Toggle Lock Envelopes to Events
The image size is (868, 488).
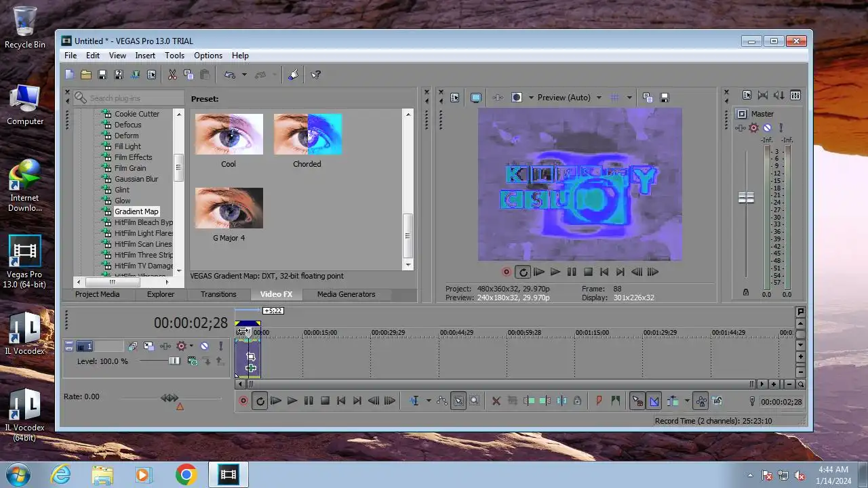(701, 401)
